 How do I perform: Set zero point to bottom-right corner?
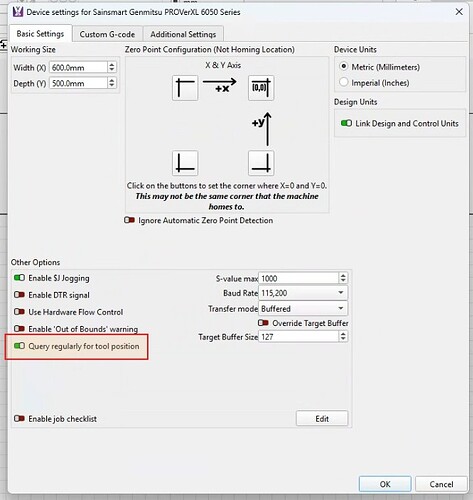[x=261, y=163]
